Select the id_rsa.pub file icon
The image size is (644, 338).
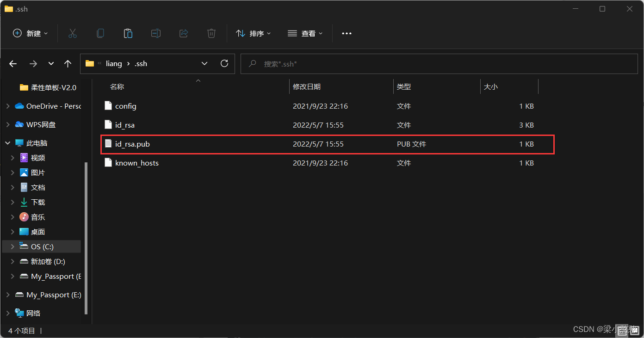(108, 144)
